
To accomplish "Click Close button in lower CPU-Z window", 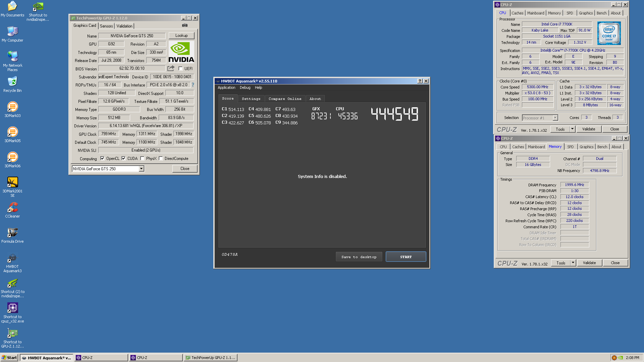I will tap(615, 263).
